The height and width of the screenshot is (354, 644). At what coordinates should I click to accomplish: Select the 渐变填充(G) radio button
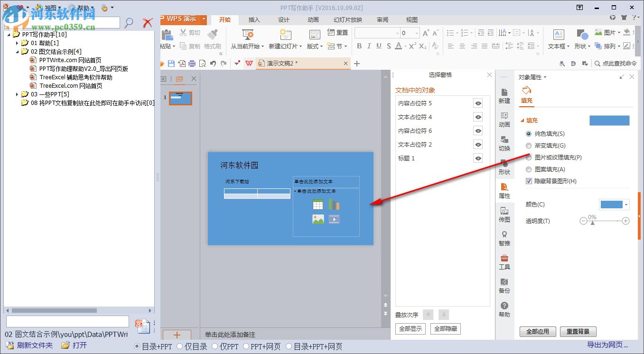(529, 146)
